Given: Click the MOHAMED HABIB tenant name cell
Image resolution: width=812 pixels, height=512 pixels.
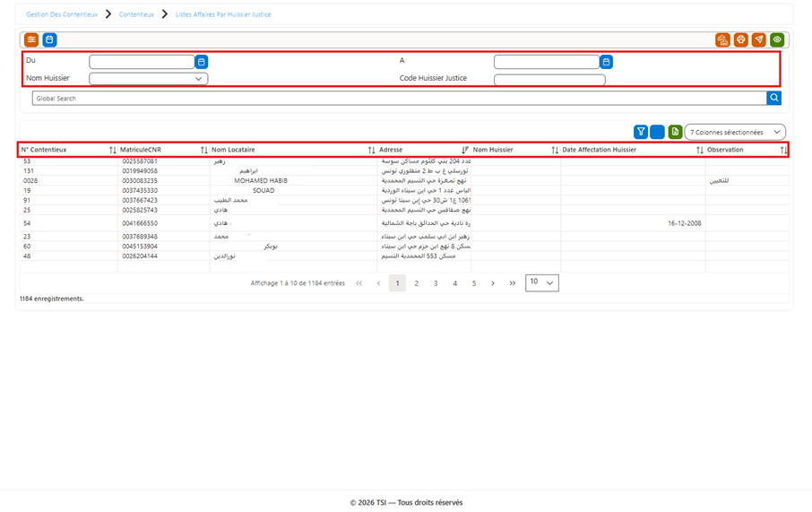Looking at the screenshot, I should click(294, 181).
